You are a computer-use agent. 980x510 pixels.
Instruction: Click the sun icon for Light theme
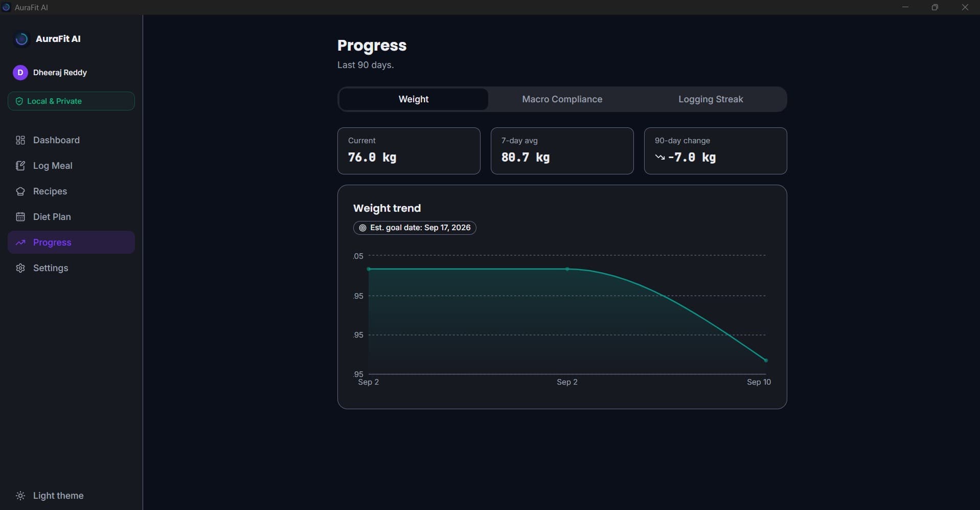coord(20,496)
